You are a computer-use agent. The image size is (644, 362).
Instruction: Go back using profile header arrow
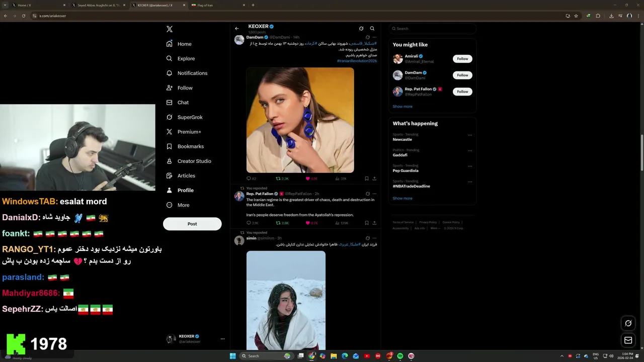237,29
